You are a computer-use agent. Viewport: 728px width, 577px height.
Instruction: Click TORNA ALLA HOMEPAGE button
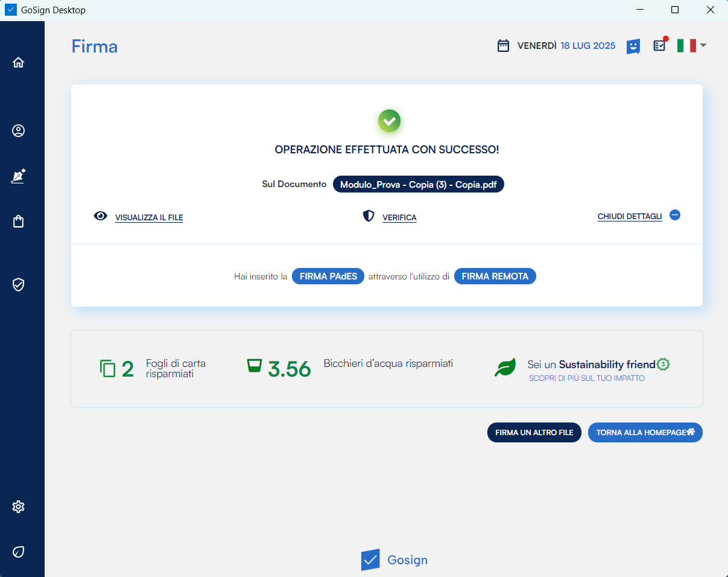tap(645, 433)
